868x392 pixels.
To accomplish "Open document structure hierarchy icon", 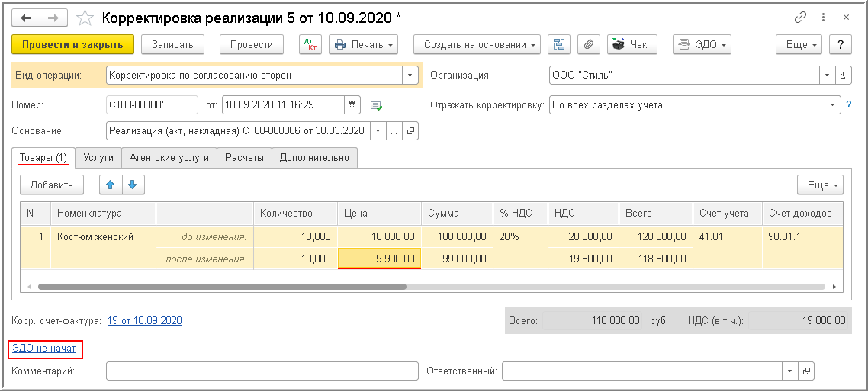I will coord(559,45).
